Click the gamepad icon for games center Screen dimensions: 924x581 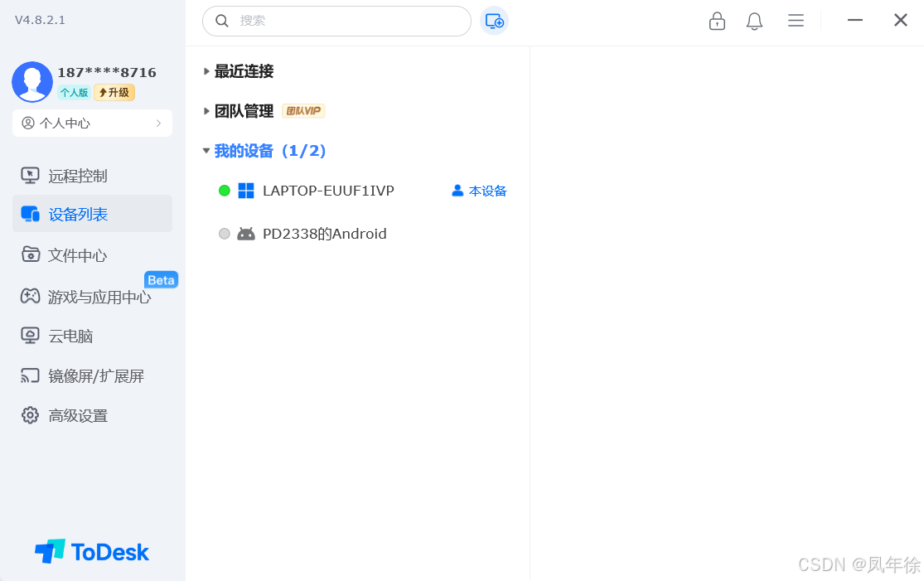tap(30, 296)
